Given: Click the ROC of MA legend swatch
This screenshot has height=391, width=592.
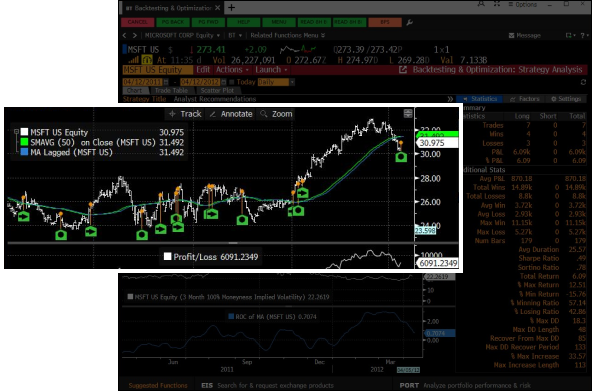Looking at the screenshot, I should coord(231,317).
